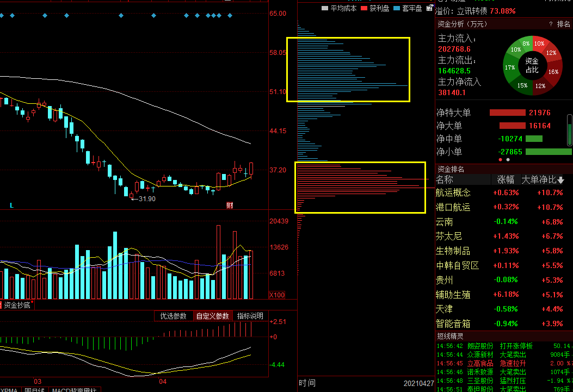This screenshot has width=573, height=392.
Task: Open the 辅助生殖 sector row
Action: (504, 295)
